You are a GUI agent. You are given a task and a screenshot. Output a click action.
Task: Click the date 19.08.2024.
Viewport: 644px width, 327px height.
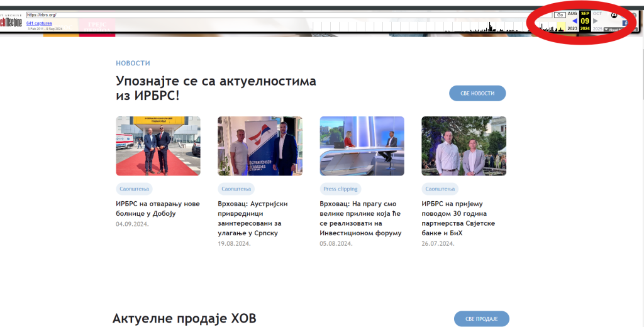[234, 243]
